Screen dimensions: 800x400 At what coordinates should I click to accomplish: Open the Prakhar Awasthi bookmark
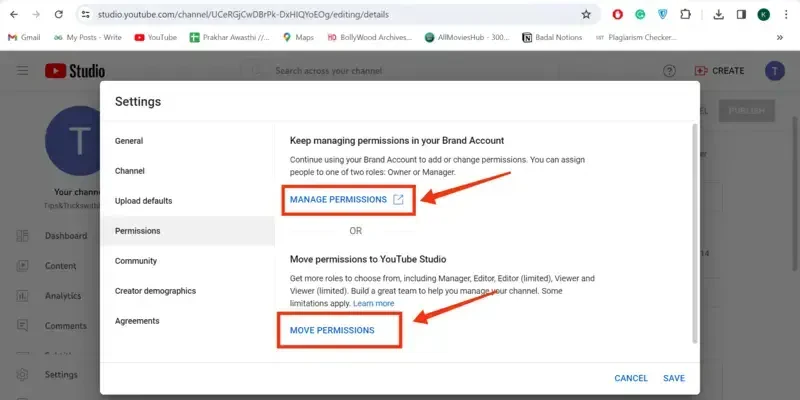coord(230,37)
